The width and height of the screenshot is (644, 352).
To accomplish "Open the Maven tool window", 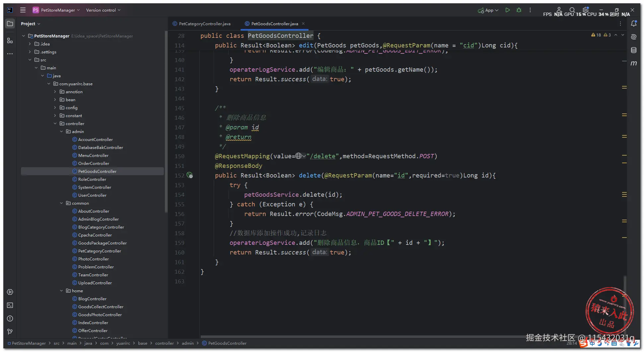I will click(634, 63).
